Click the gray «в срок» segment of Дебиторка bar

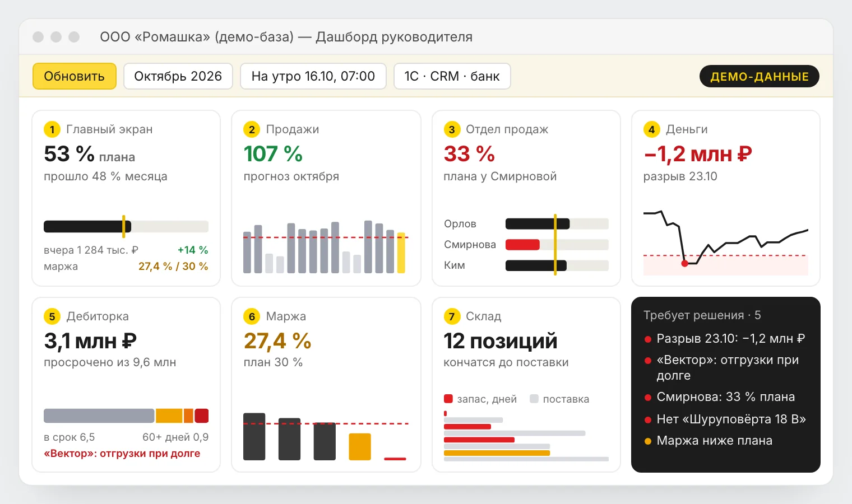pyautogui.click(x=99, y=416)
